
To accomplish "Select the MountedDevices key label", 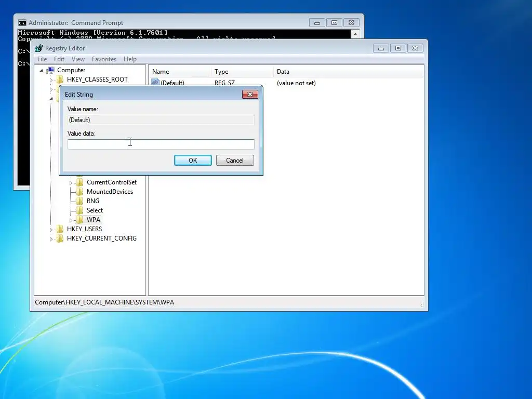I will [x=110, y=192].
